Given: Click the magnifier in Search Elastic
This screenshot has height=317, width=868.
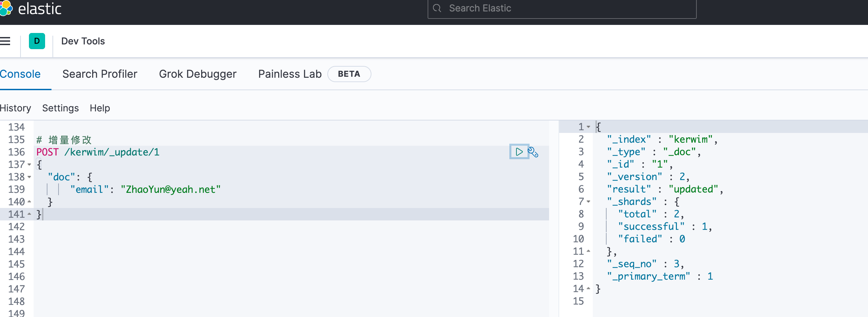Looking at the screenshot, I should coord(437,8).
